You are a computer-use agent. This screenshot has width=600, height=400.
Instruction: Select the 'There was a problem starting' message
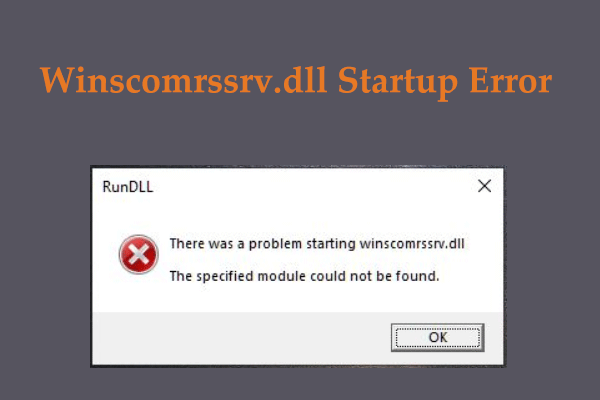(262, 244)
